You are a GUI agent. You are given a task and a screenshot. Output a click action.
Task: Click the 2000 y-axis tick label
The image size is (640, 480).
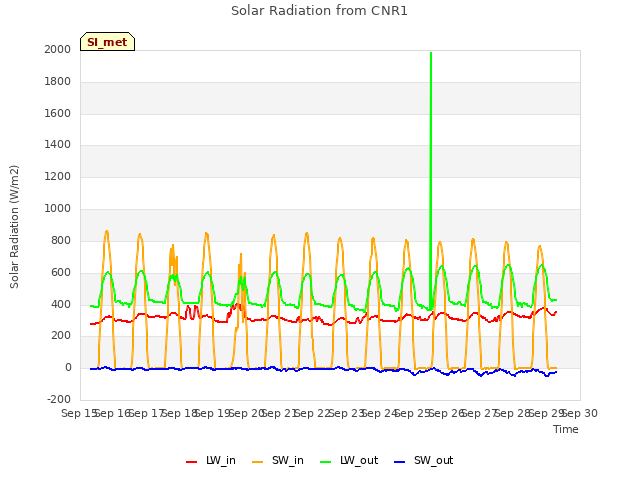tap(58, 49)
